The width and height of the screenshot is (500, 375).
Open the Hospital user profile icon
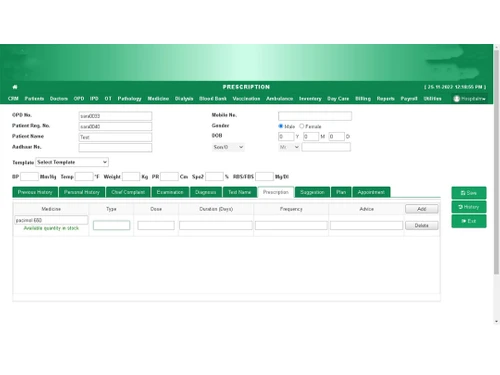pyautogui.click(x=457, y=99)
